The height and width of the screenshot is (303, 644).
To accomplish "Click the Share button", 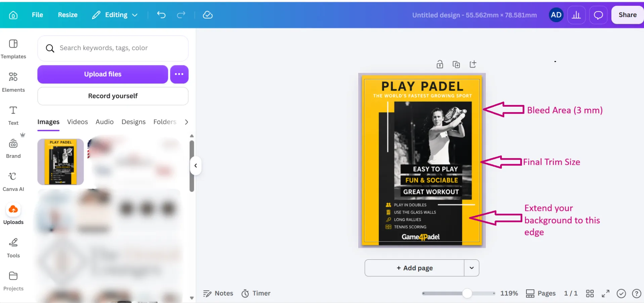I will (627, 15).
